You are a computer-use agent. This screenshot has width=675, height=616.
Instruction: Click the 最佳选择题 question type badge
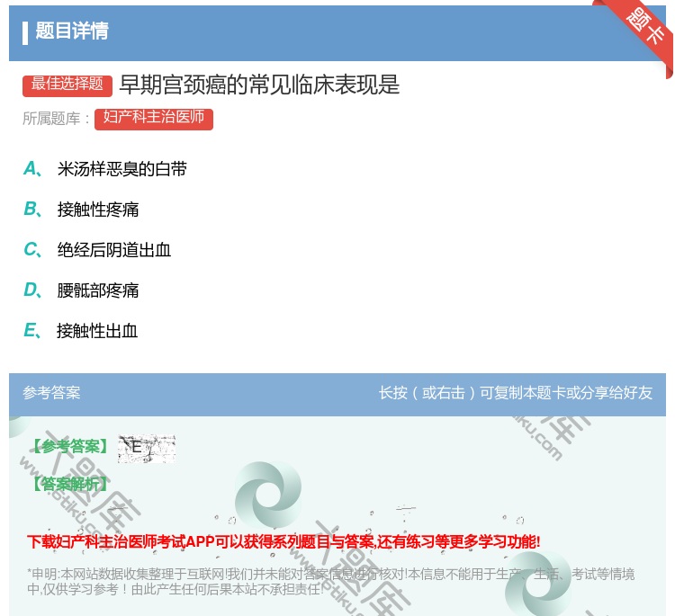[67, 85]
